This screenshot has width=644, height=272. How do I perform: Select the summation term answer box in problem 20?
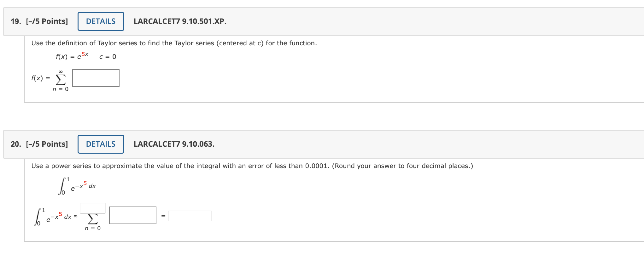132,215
